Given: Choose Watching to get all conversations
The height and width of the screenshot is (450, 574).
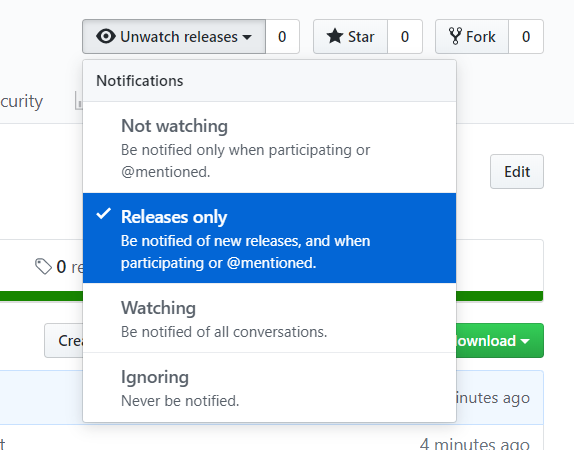Looking at the screenshot, I should click(269, 318).
